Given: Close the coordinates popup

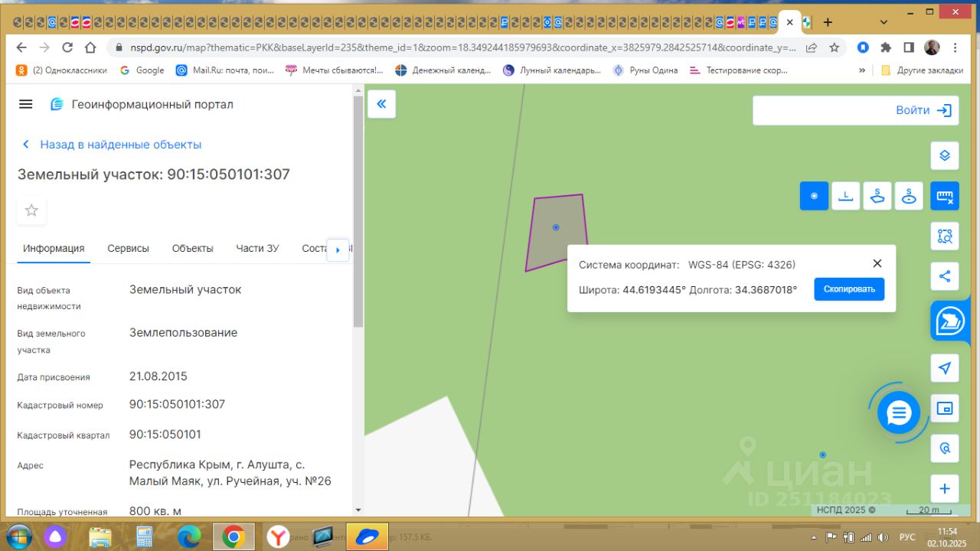Looking at the screenshot, I should click(x=877, y=263).
